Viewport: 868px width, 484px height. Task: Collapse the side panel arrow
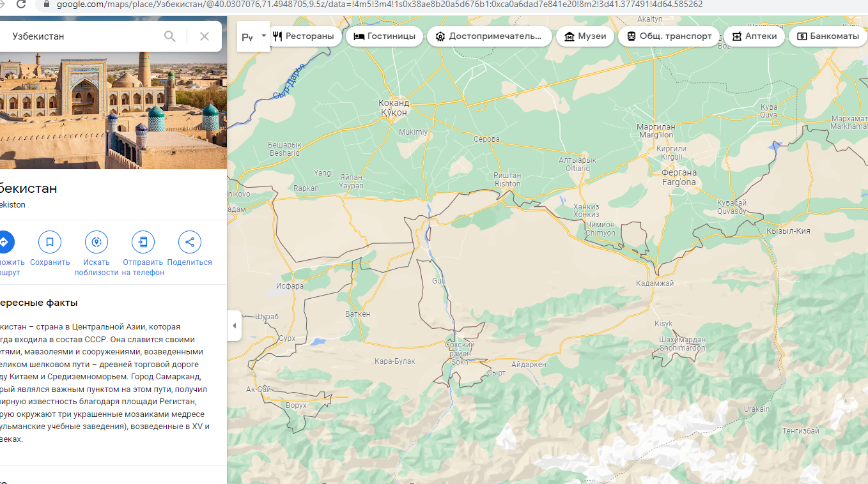234,326
